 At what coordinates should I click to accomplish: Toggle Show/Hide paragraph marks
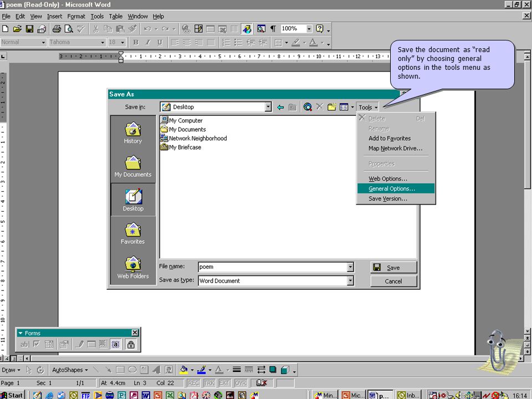click(x=273, y=29)
